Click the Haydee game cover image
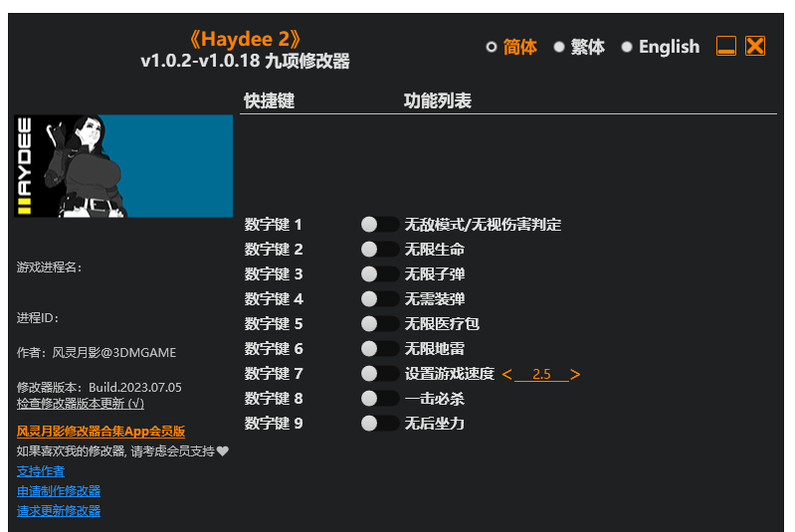The height and width of the screenshot is (532, 795). tap(123, 166)
